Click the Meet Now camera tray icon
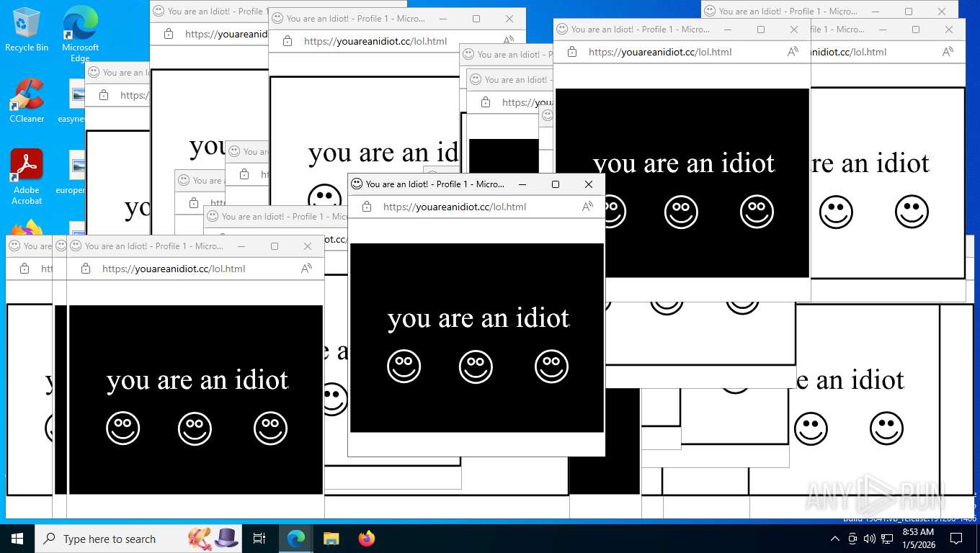The image size is (980, 553). click(x=852, y=539)
